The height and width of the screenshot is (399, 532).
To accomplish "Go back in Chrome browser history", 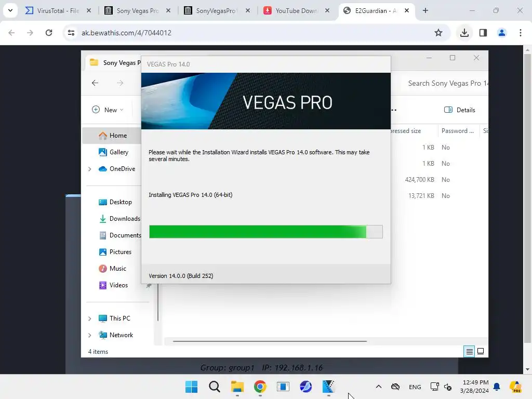I will tap(11, 33).
